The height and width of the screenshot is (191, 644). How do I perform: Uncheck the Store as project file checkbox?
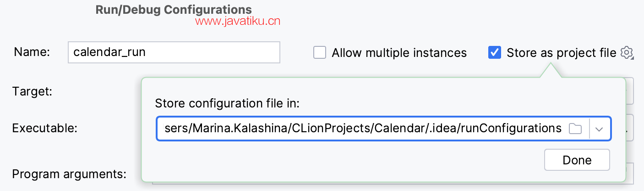pyautogui.click(x=494, y=53)
